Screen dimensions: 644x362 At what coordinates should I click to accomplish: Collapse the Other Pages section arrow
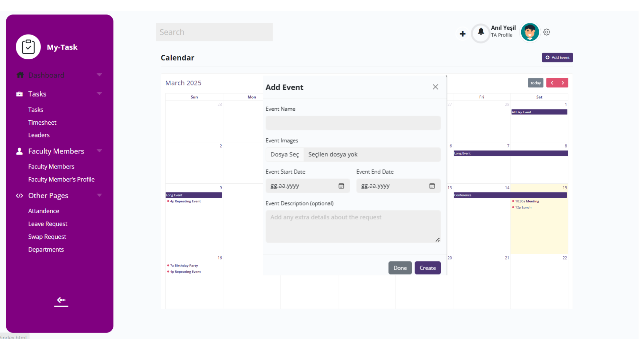(99, 195)
